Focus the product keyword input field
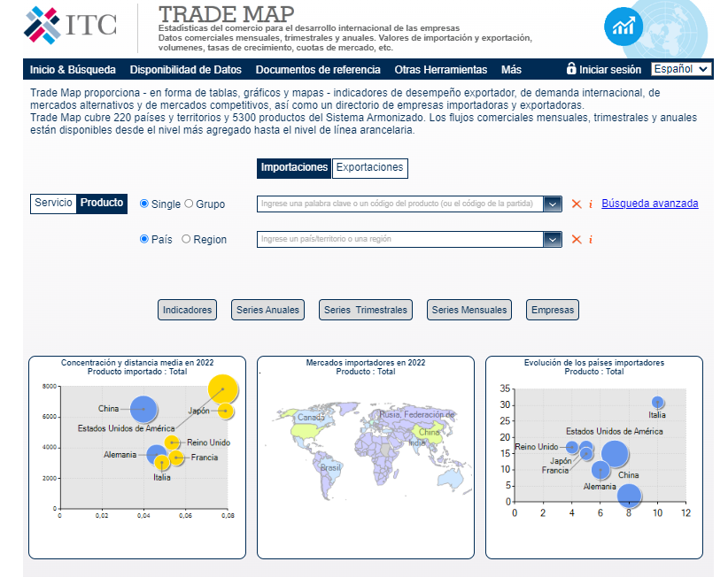The height and width of the screenshot is (577, 728). point(400,204)
